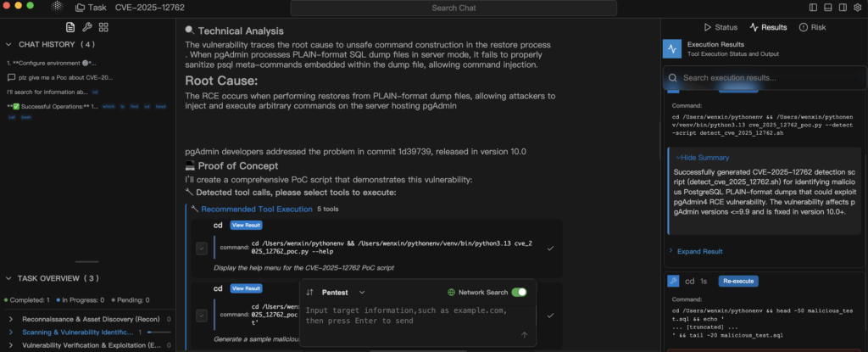The height and width of the screenshot is (352, 868).
Task: Disable the Network Search toggle
Action: [x=519, y=292]
